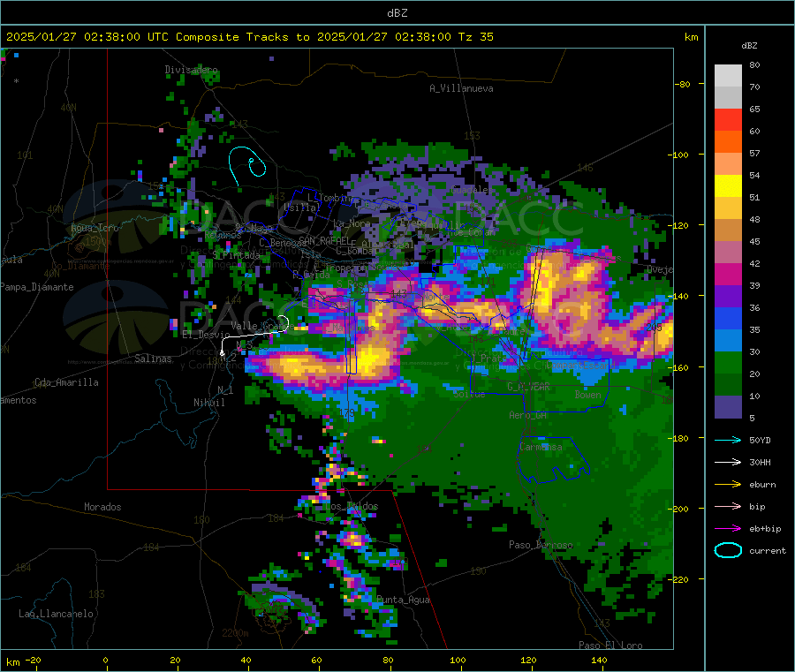Click the dBZ title at top
Screen dimensions: 795x672
(x=397, y=12)
